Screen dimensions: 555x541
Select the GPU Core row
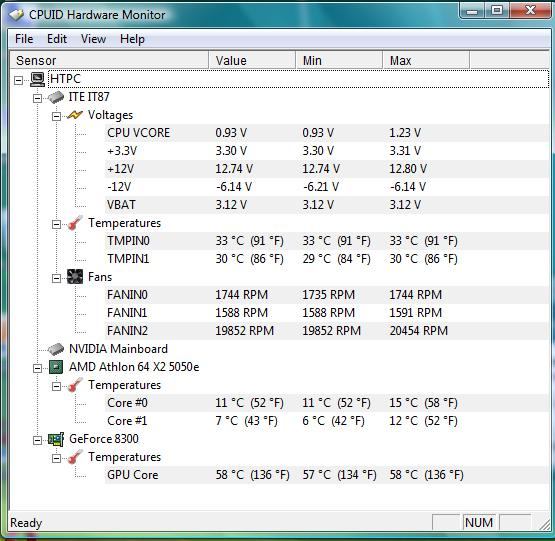pos(327,475)
